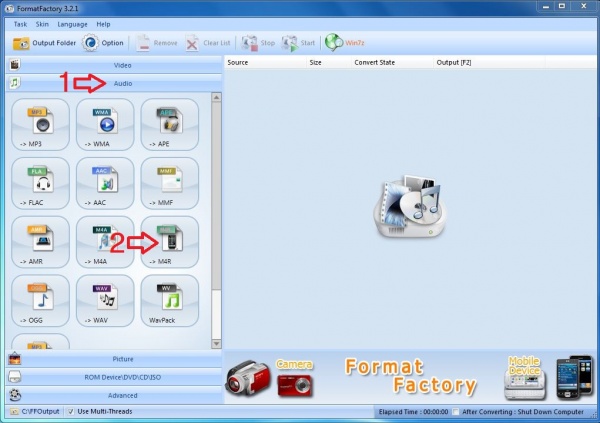Click the -> MMF format icon

pos(170,183)
